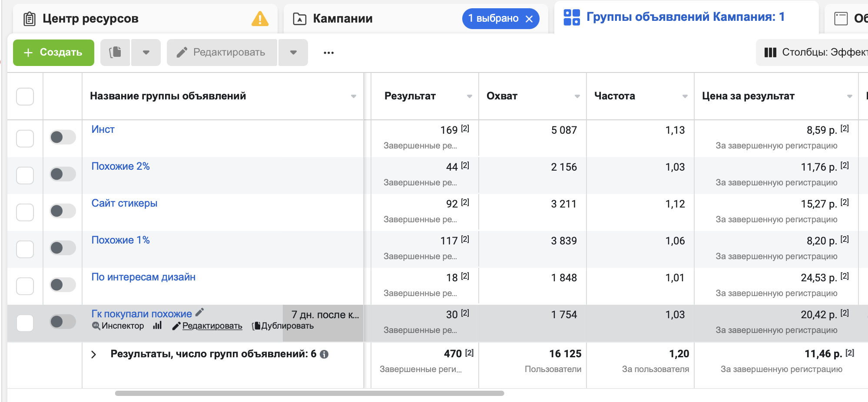Image resolution: width=868 pixels, height=402 pixels.
Task: Open the По интересам дизайн ad set link
Action: coord(143,277)
